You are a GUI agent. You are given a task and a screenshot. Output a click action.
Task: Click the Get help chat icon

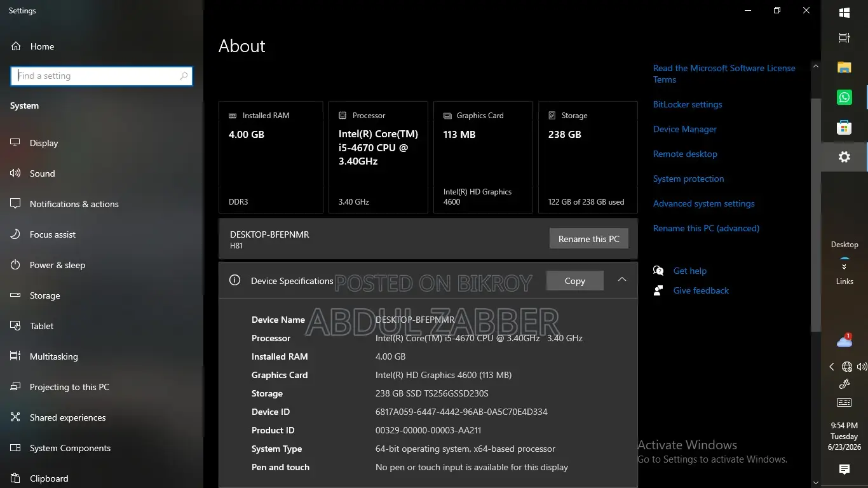coord(658,271)
